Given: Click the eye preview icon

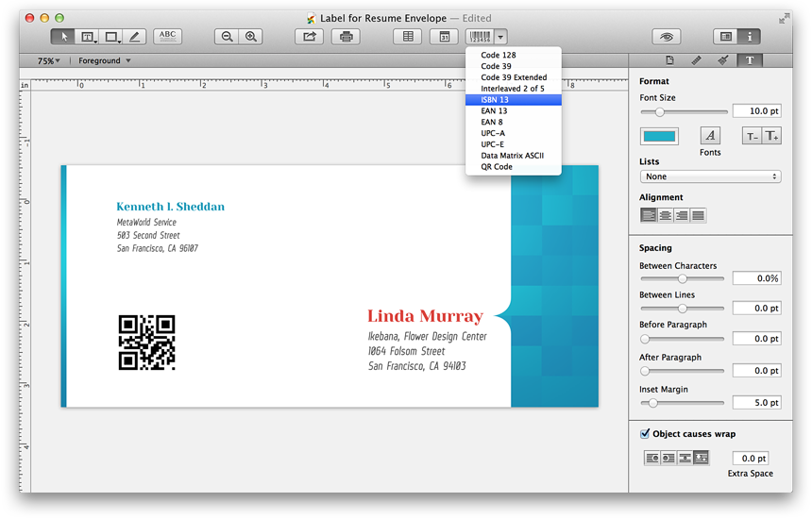Looking at the screenshot, I should (667, 37).
